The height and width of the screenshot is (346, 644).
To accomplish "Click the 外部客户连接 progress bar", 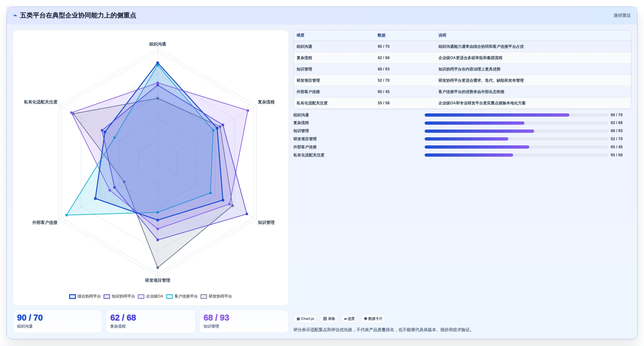I will click(516, 147).
